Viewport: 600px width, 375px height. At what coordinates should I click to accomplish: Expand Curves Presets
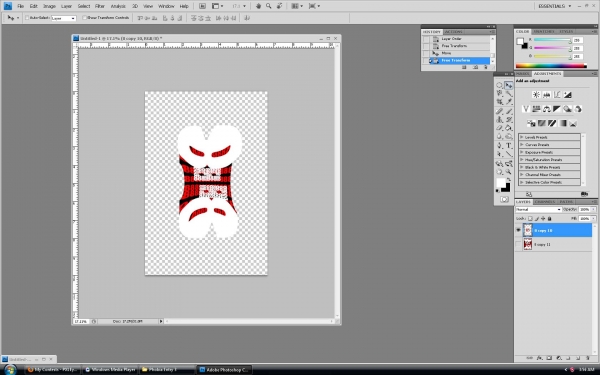tap(521, 145)
